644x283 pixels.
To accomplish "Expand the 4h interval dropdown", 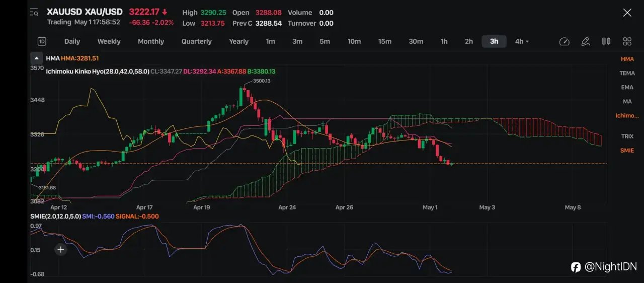I will (x=522, y=41).
